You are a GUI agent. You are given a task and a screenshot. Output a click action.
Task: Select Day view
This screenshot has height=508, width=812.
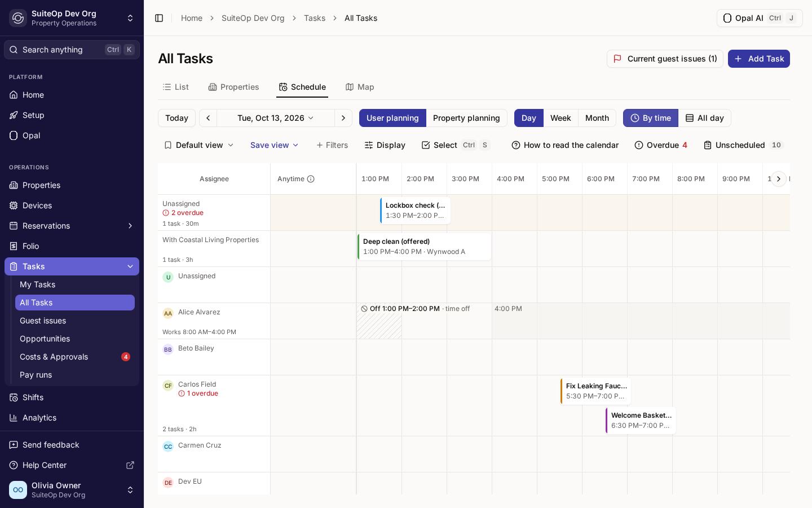pos(529,118)
